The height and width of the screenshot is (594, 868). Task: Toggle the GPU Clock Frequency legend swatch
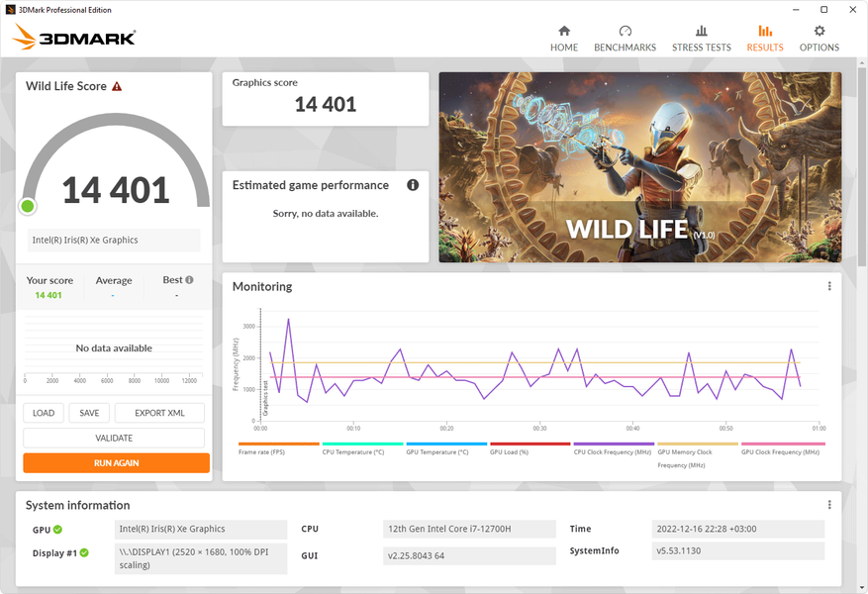[783, 444]
